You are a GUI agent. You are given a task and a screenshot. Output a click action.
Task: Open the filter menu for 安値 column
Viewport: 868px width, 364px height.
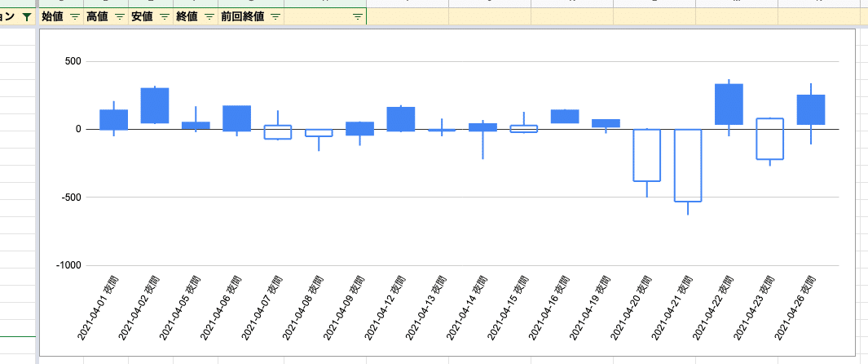(x=165, y=17)
